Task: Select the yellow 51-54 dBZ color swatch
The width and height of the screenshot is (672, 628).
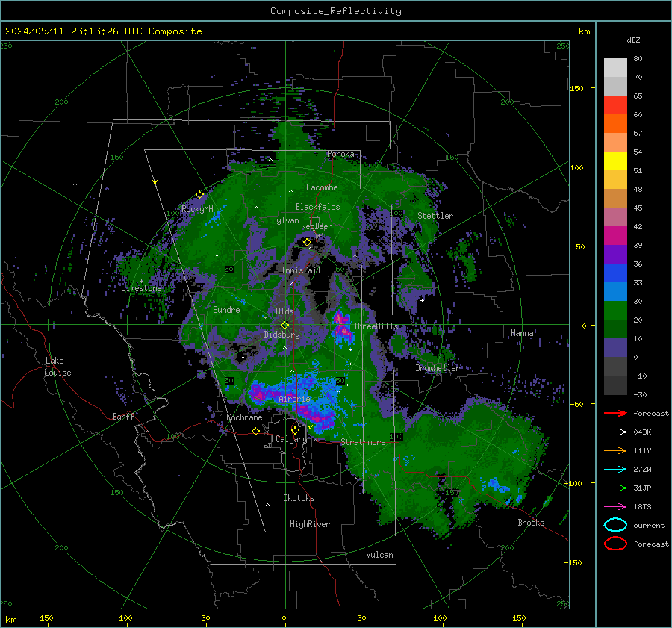Action: [615, 161]
